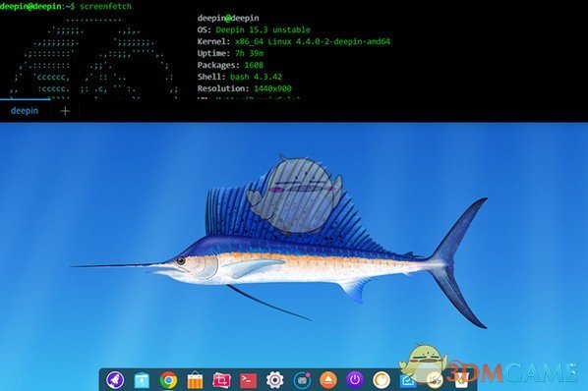Click the 'deepin@deepin' heading in screenfetch output

[x=228, y=18]
